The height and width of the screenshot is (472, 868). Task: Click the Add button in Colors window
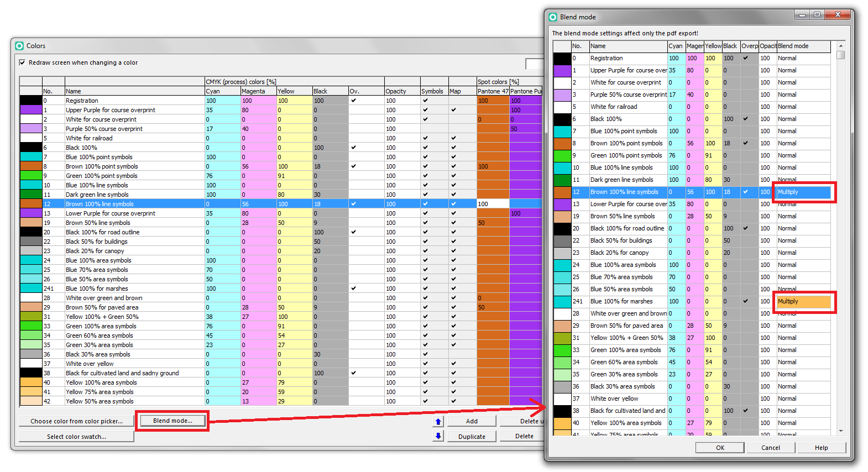click(x=472, y=421)
